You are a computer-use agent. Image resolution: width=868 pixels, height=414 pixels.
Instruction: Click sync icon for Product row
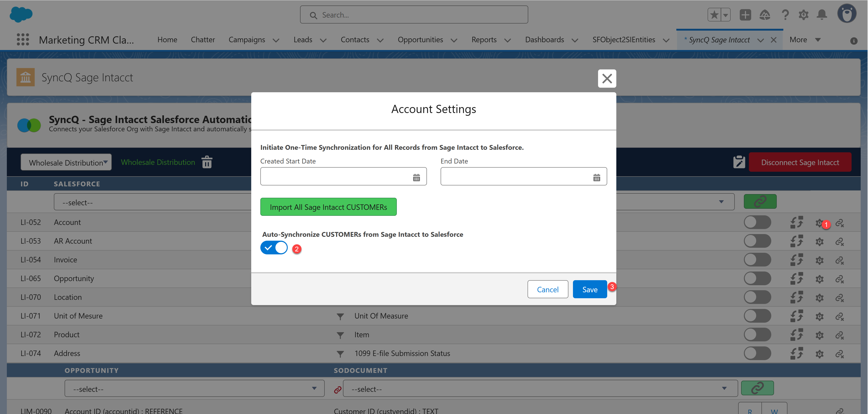tap(797, 335)
